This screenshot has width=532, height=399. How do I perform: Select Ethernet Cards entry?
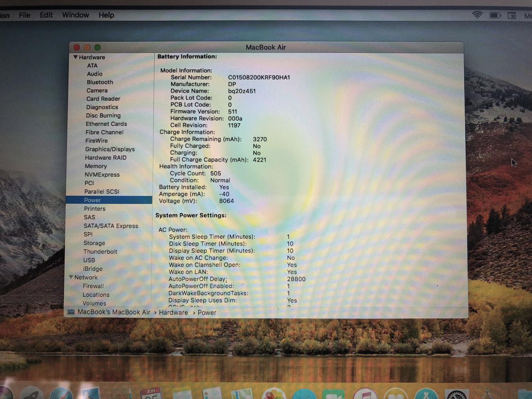point(106,124)
